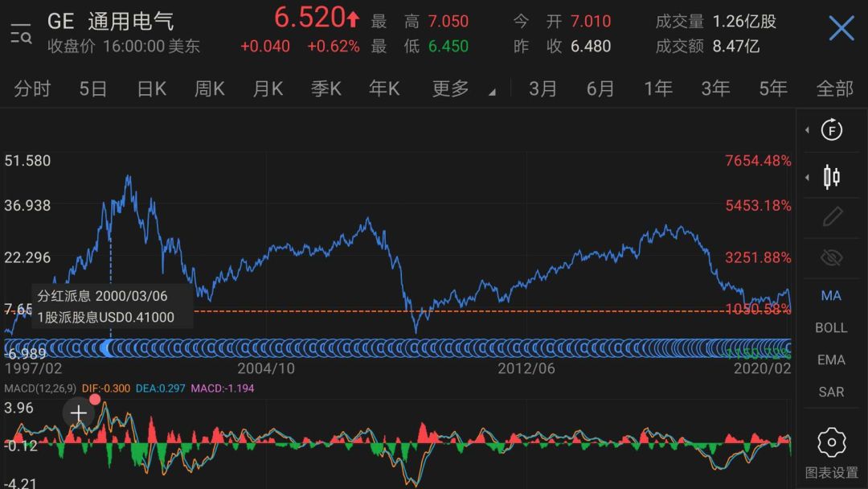Expand chart type arrow beside candlestick icon
This screenshot has width=868, height=489.
click(807, 177)
